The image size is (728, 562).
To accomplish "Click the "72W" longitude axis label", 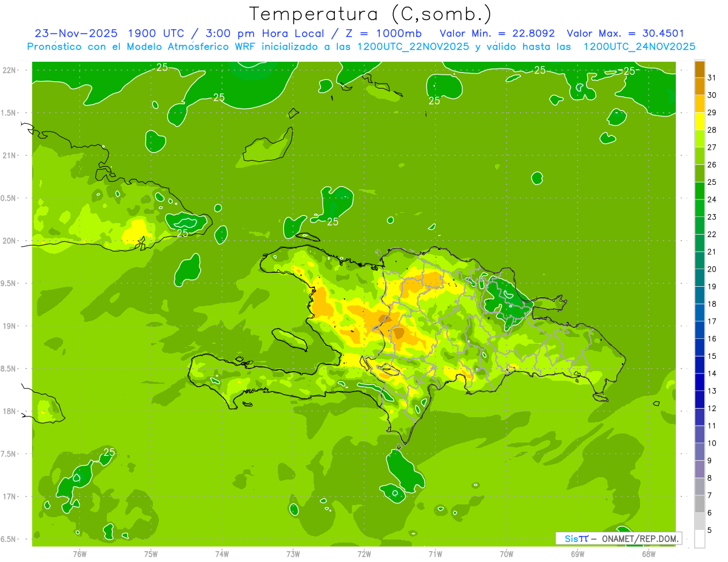I will click(x=364, y=554).
